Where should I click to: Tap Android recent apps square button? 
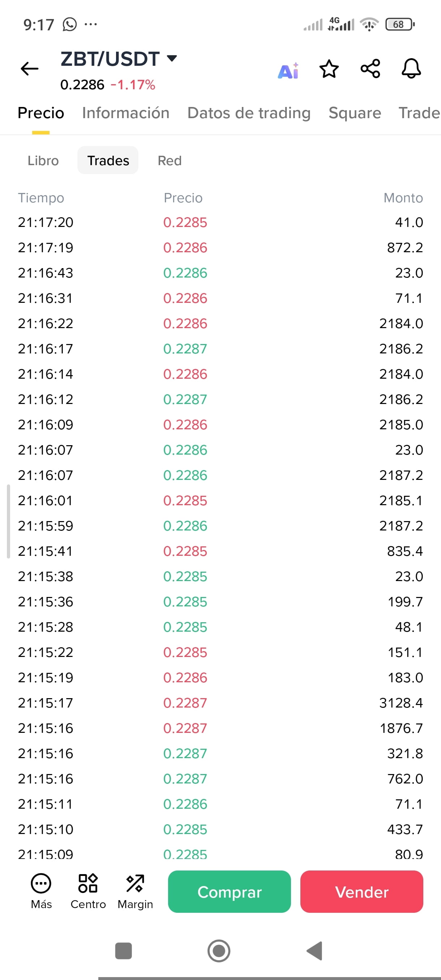pyautogui.click(x=123, y=951)
